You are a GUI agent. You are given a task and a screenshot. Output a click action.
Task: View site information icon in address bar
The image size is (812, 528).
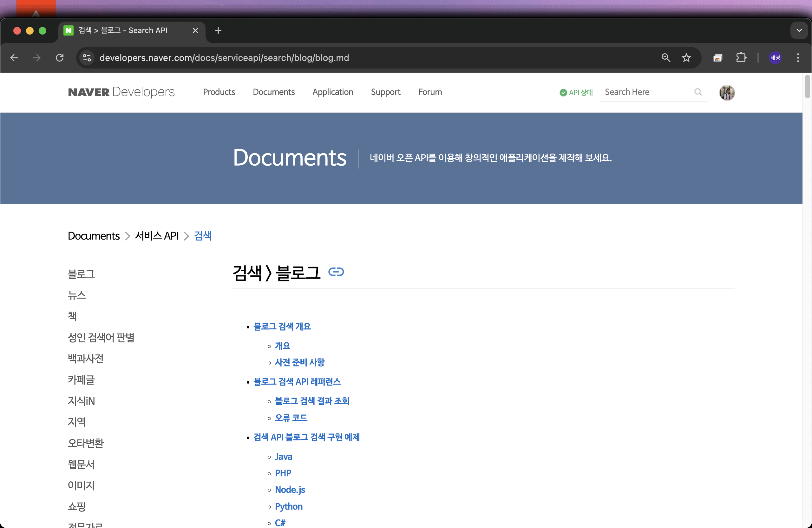pyautogui.click(x=87, y=58)
